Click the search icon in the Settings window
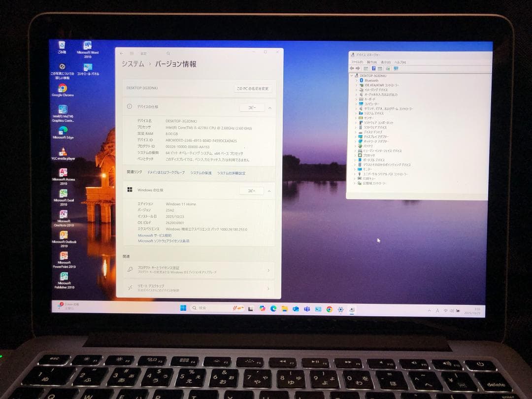 pos(168,52)
